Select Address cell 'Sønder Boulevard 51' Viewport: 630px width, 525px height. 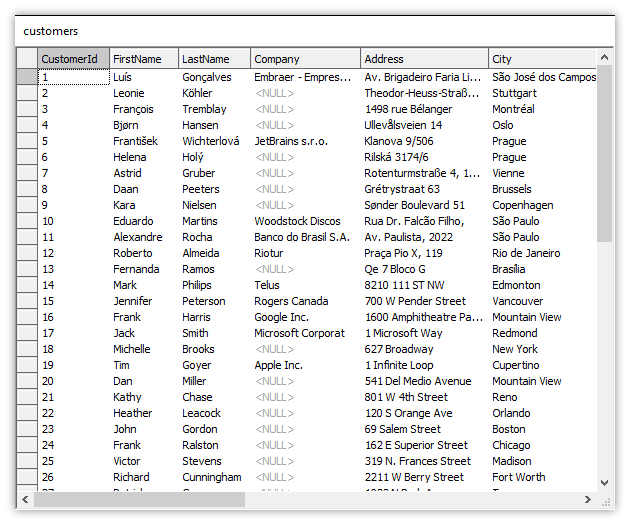tap(425, 205)
